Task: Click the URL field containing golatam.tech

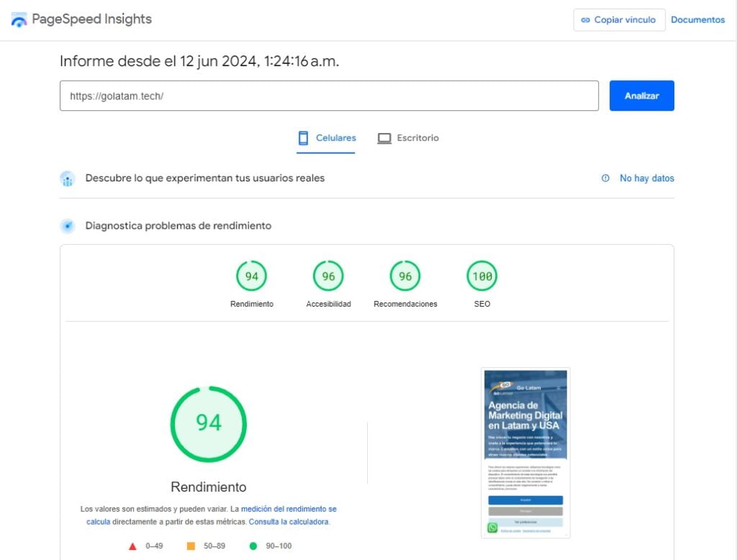Action: 329,96
